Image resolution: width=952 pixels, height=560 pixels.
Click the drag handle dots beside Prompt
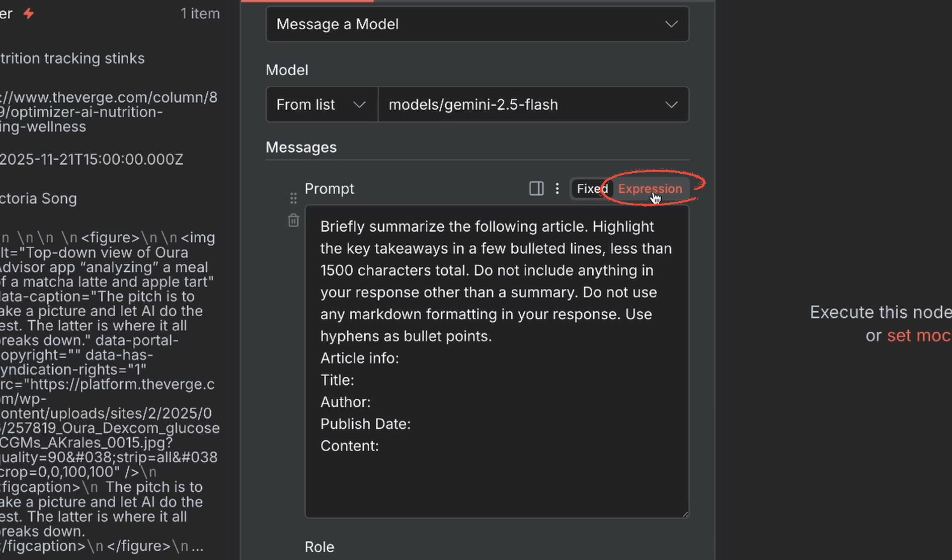click(x=293, y=197)
